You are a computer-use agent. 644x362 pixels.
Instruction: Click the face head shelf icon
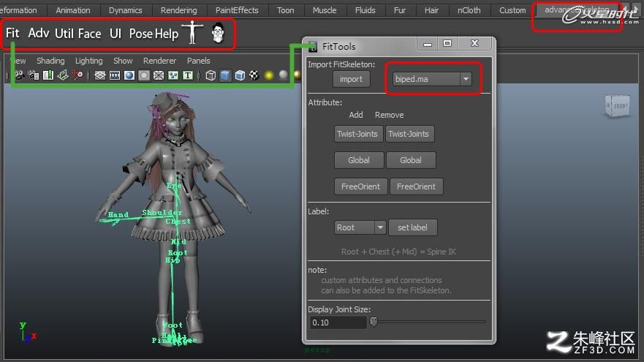pyautogui.click(x=218, y=33)
